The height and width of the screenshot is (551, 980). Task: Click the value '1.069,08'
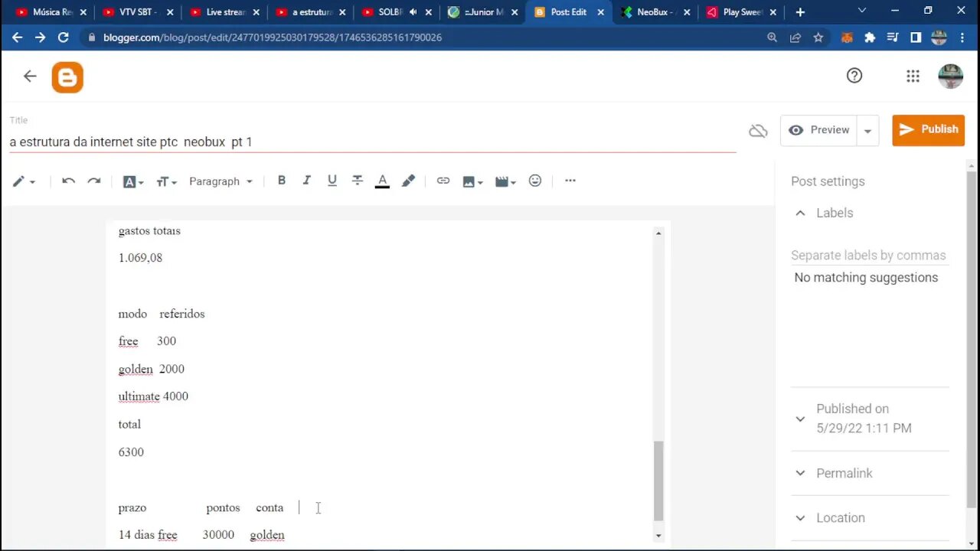[x=140, y=258]
